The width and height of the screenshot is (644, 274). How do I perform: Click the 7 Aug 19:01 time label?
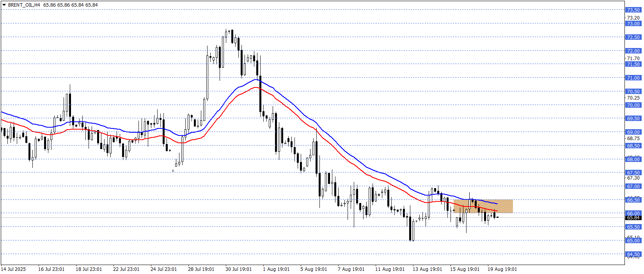point(351,269)
